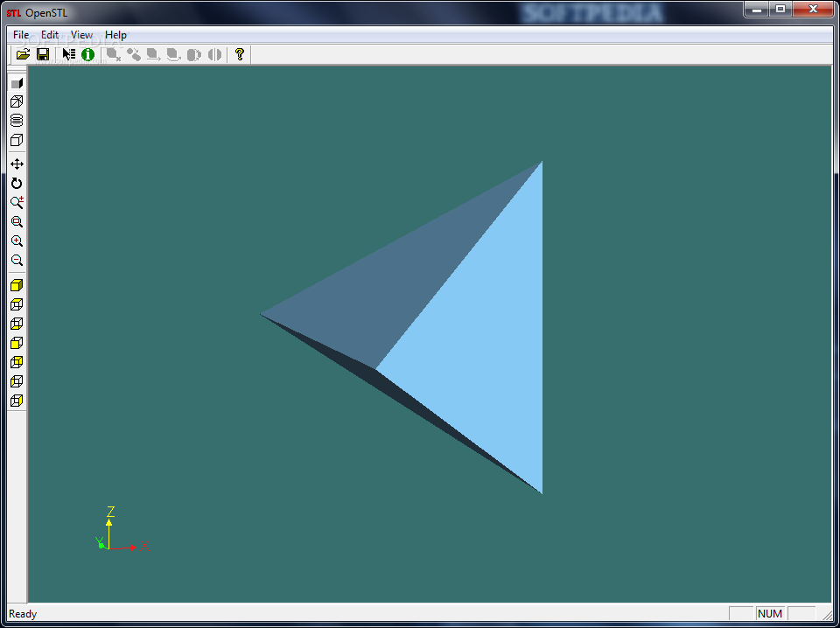Image resolution: width=840 pixels, height=628 pixels.
Task: Minimize the OpenSTL window
Action: [x=756, y=9]
